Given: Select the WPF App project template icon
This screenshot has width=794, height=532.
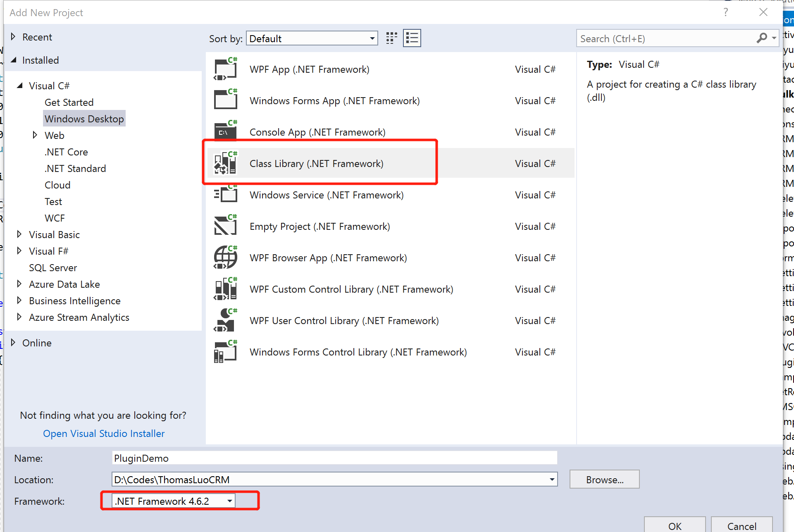Looking at the screenshot, I should click(x=225, y=69).
